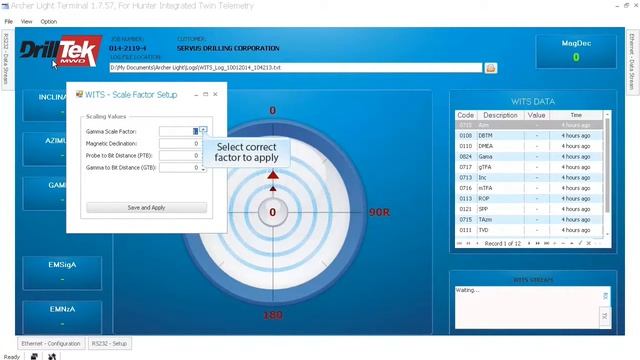The image size is (640, 360).
Task: Click previous page navigator icon in WITS DATA
Action: coord(469,243)
